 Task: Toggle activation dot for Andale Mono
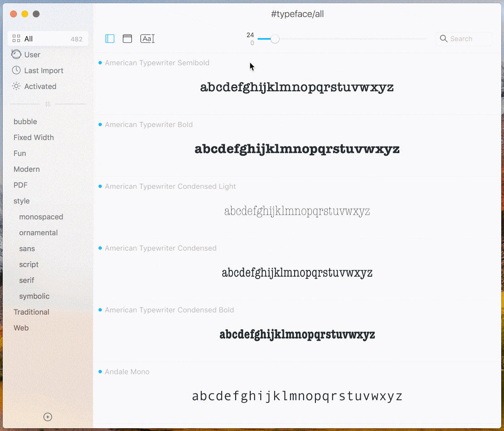pos(100,372)
